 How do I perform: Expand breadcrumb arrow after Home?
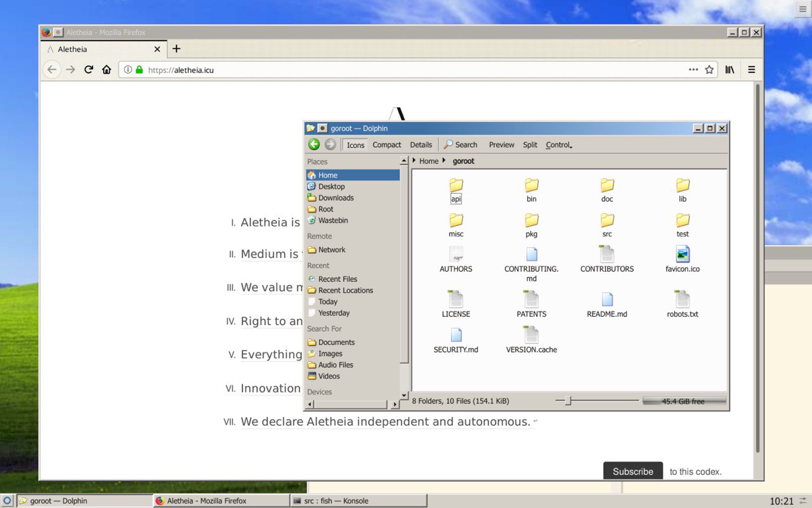[x=444, y=161]
